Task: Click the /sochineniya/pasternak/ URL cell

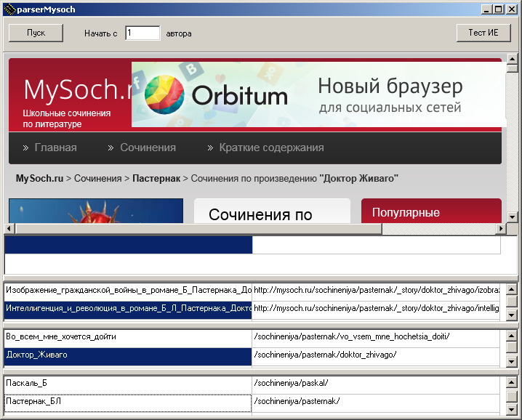Action: click(376, 402)
